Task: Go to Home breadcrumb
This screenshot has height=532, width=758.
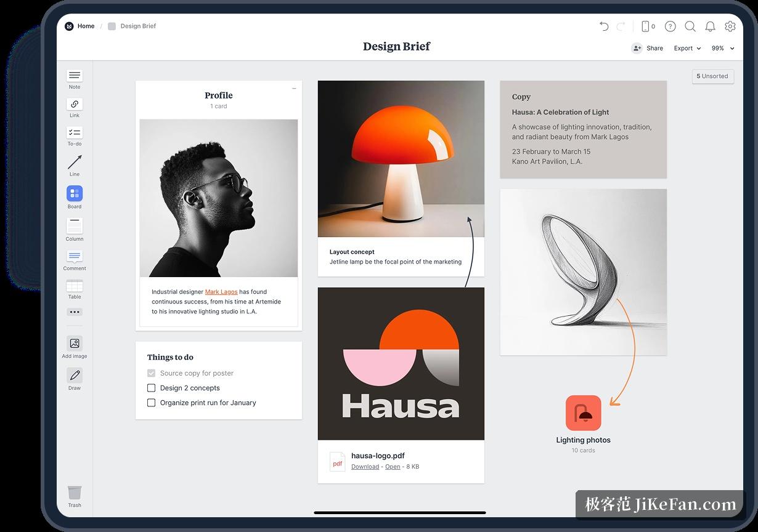Action: coord(86,26)
